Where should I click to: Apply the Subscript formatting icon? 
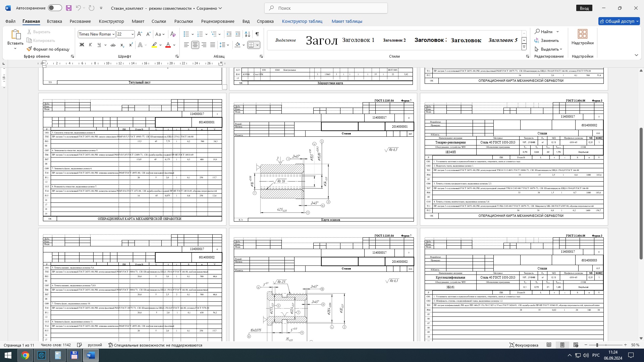[x=122, y=45]
